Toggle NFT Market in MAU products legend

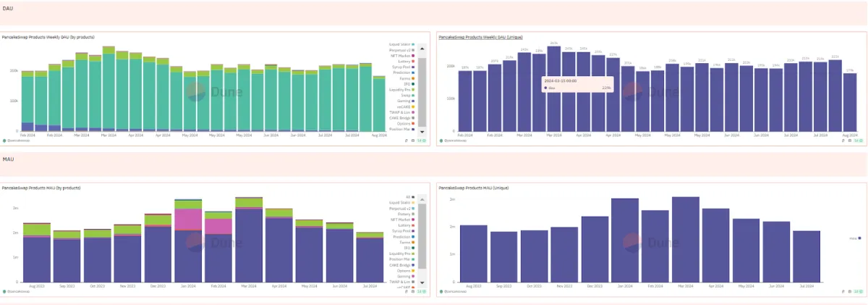[x=403, y=220]
